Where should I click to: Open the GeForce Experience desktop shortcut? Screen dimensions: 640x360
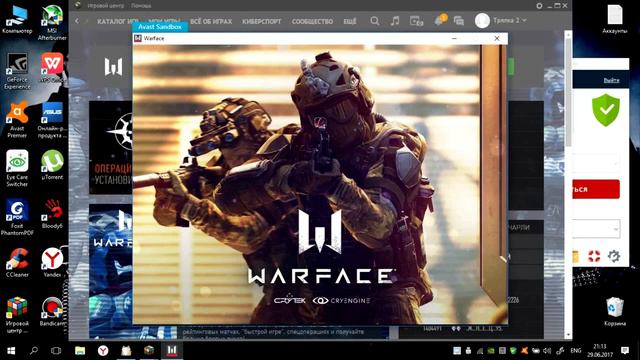click(x=17, y=71)
